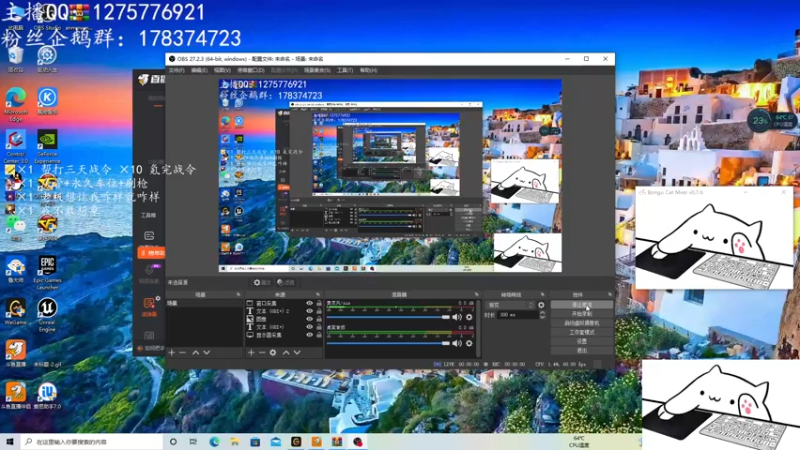Open Edge from the taskbar
This screenshot has width=800, height=450.
point(214,441)
